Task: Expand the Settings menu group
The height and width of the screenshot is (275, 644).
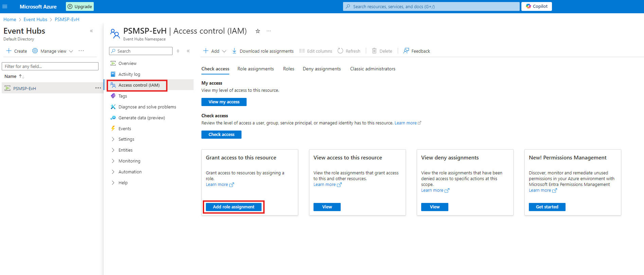Action: coord(126,139)
